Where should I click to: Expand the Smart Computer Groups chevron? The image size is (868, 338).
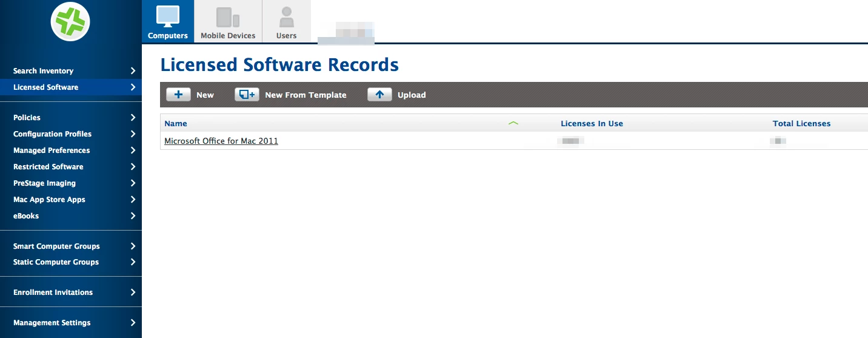(x=133, y=246)
